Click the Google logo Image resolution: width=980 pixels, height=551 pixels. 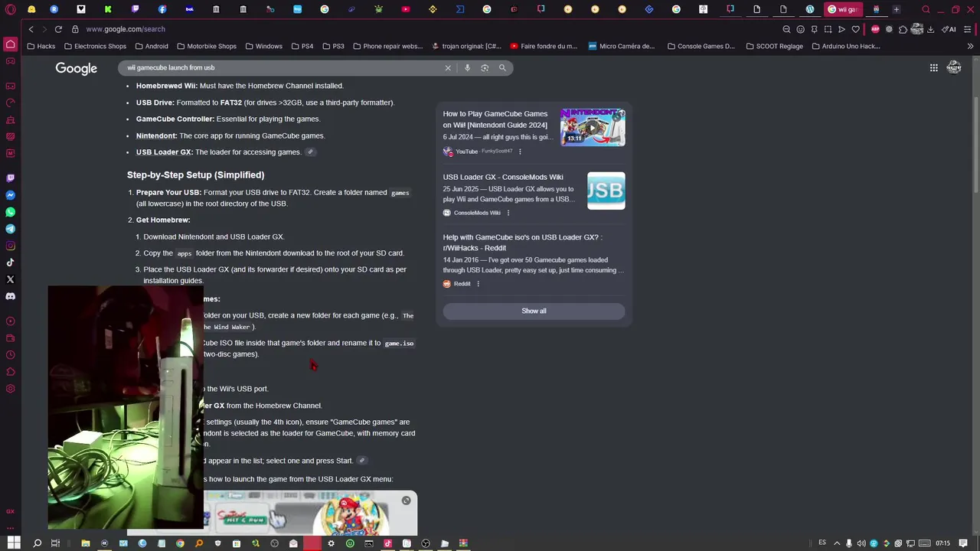76,68
